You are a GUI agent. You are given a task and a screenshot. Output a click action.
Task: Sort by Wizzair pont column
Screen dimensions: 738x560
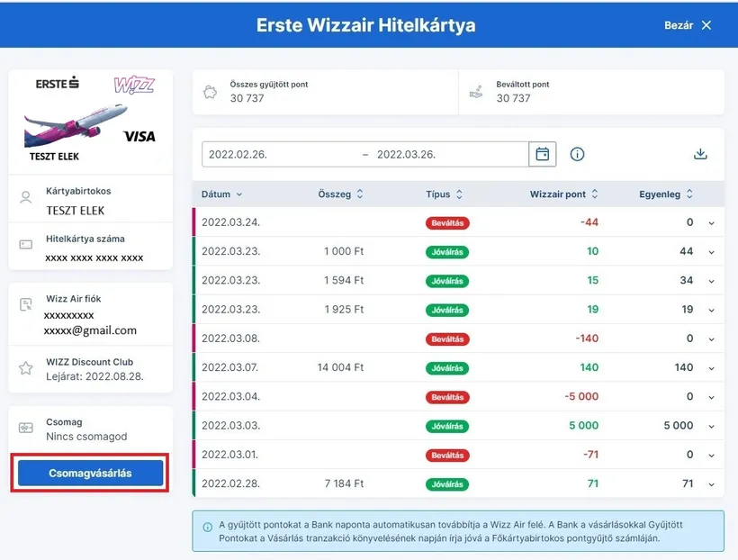tap(563, 194)
